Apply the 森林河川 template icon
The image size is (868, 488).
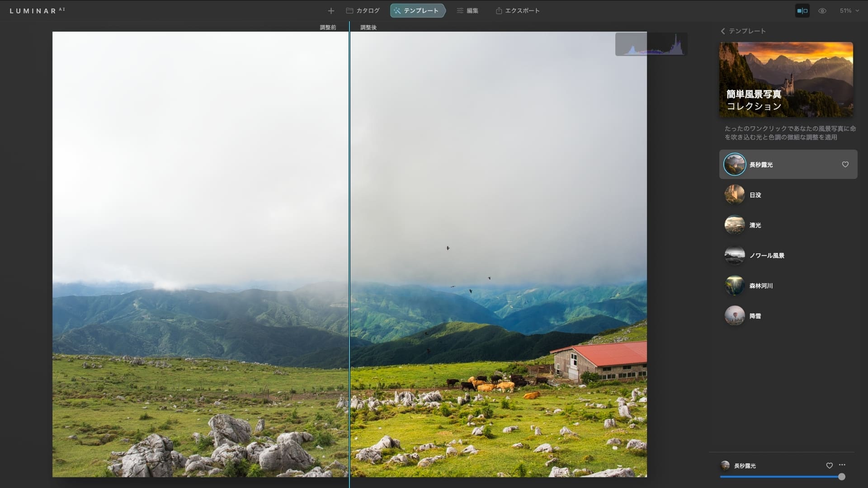[734, 286]
